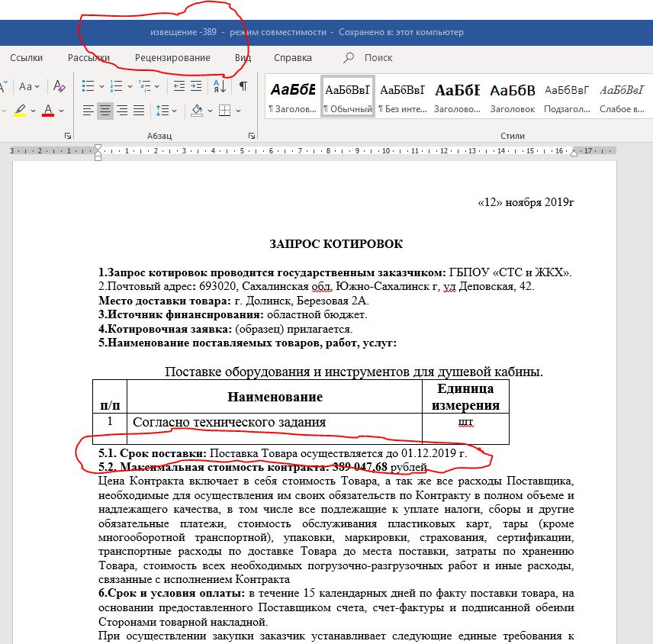Click the Поиск search field
Image resolution: width=653 pixels, height=644 pixels.
point(378,57)
